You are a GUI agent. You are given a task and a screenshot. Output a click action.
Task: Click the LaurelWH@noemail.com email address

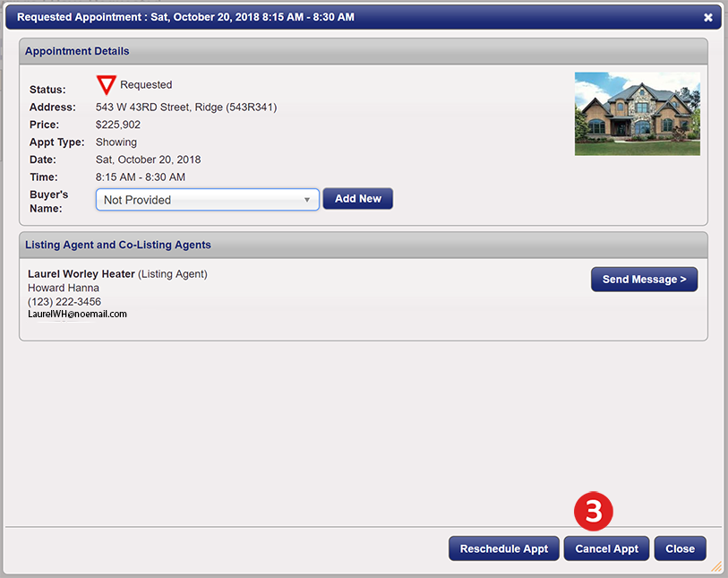pos(77,314)
